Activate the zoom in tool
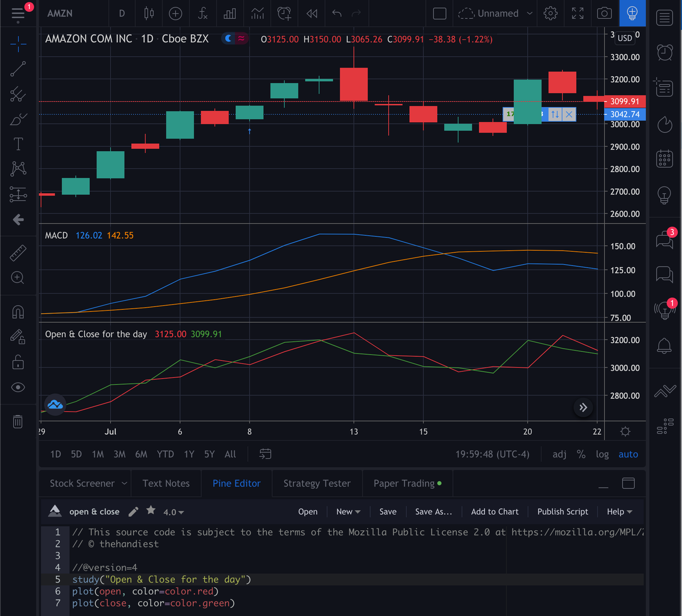 pos(18,278)
